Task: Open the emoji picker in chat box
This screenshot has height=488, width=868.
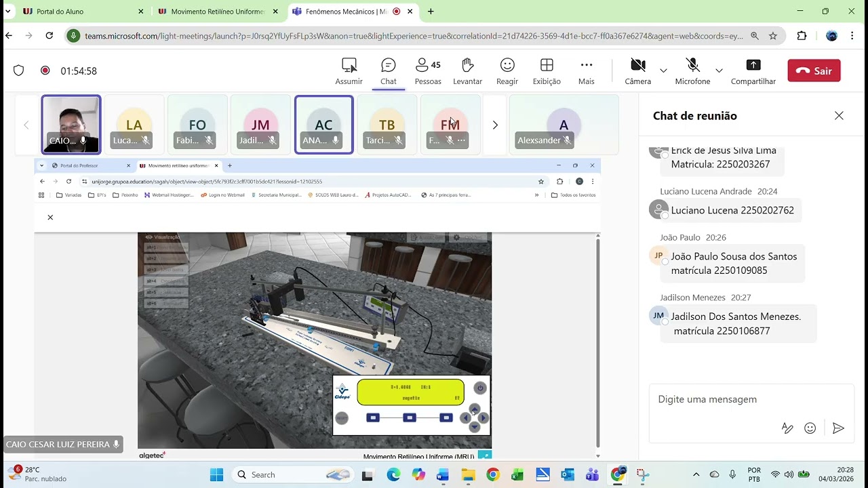Action: [810, 428]
